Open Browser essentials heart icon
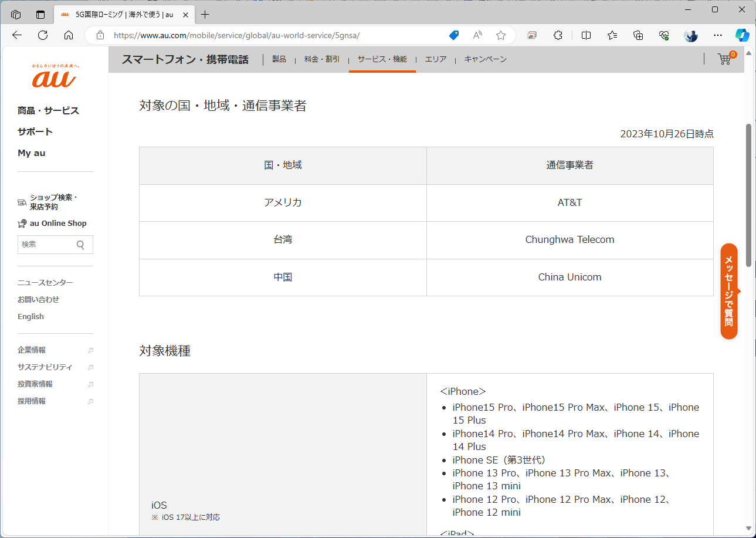 click(665, 35)
